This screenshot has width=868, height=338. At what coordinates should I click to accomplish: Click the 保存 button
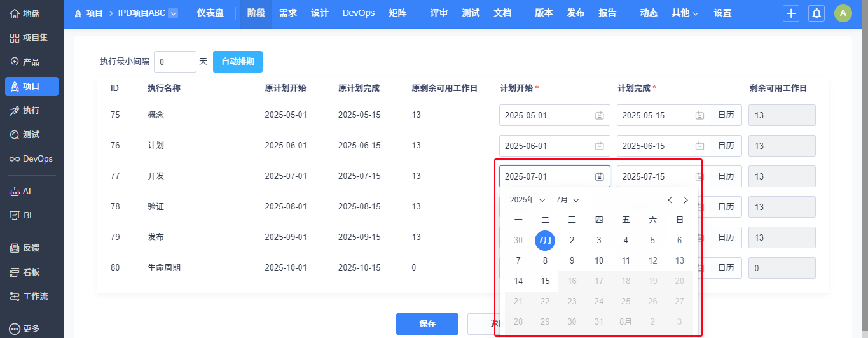pyautogui.click(x=427, y=323)
